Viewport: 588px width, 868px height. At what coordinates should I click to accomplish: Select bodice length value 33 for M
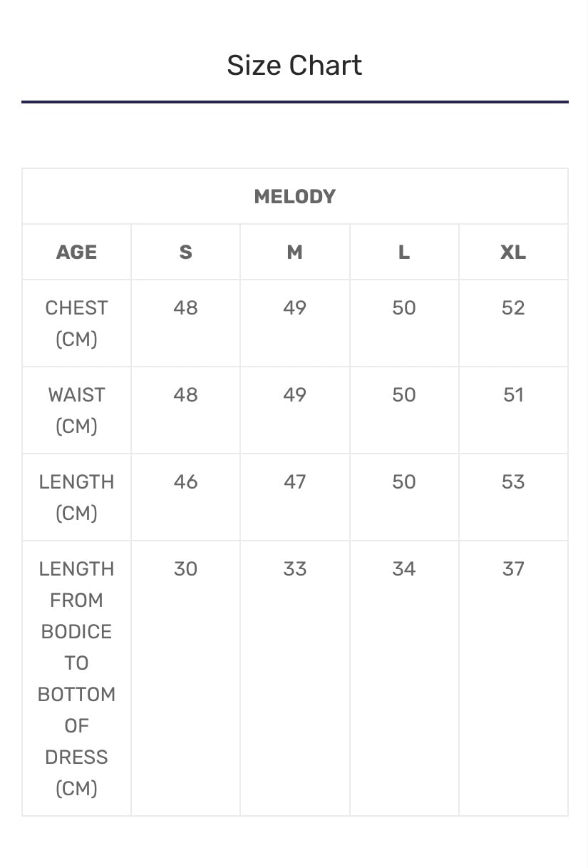pos(294,569)
